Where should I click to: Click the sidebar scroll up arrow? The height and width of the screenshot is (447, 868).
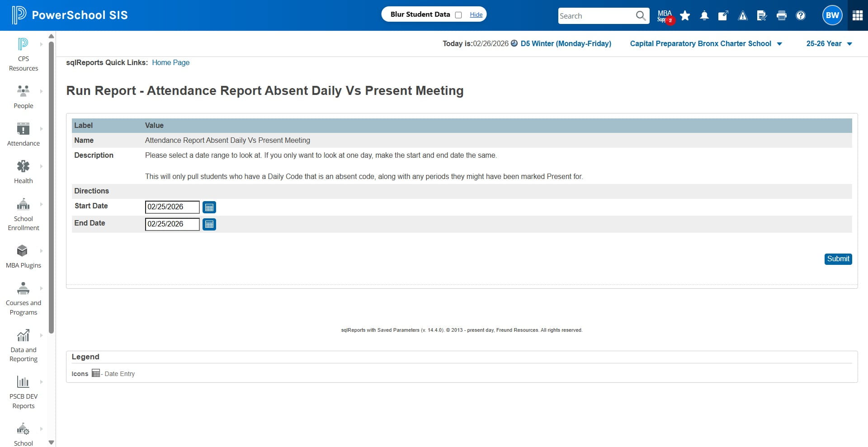[x=51, y=36]
